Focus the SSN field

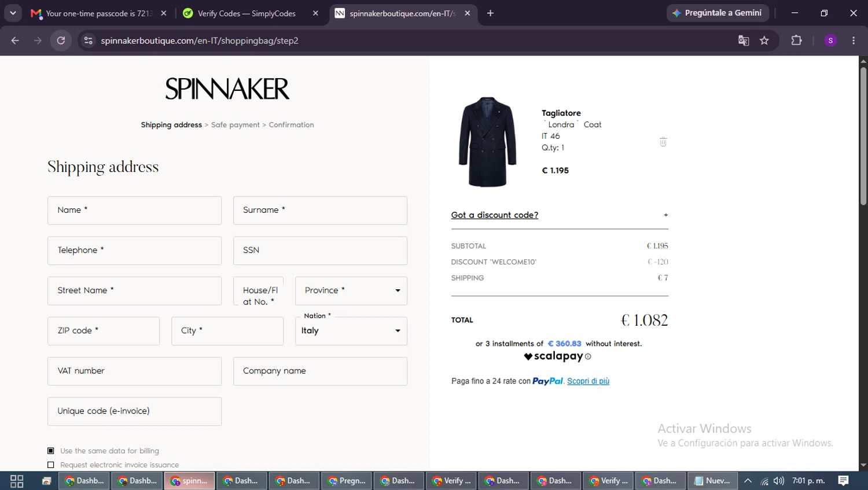point(320,250)
